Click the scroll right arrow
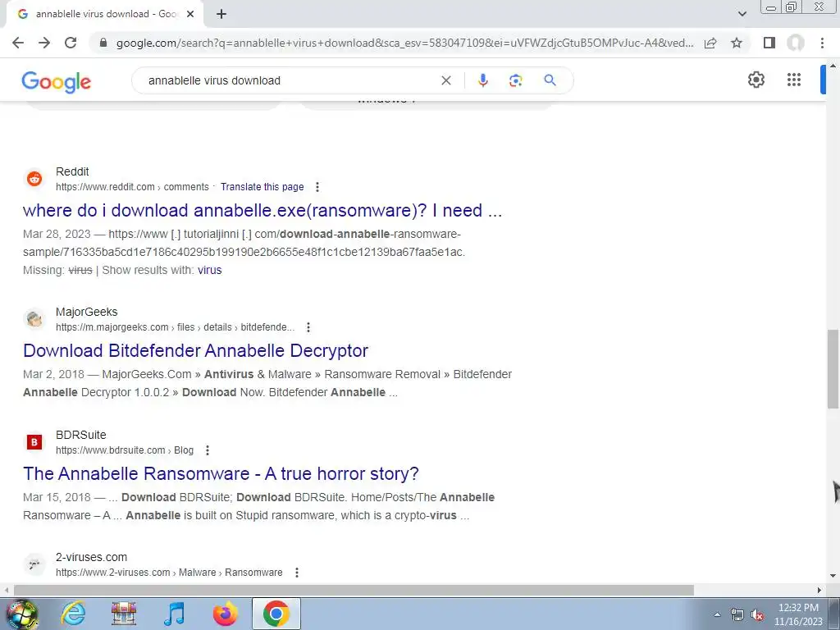This screenshot has height=630, width=840. click(x=819, y=591)
